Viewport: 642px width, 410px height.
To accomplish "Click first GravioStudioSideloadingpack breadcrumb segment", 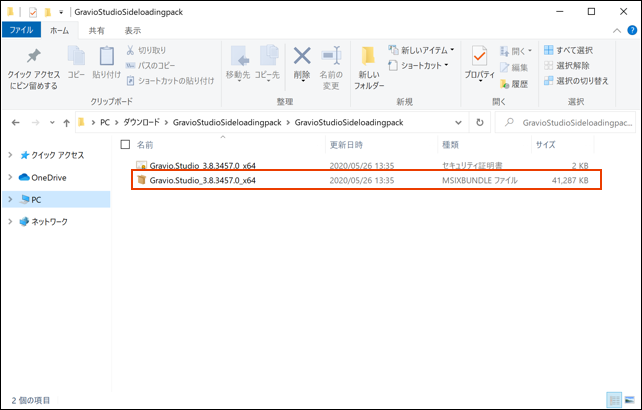I will 227,122.
